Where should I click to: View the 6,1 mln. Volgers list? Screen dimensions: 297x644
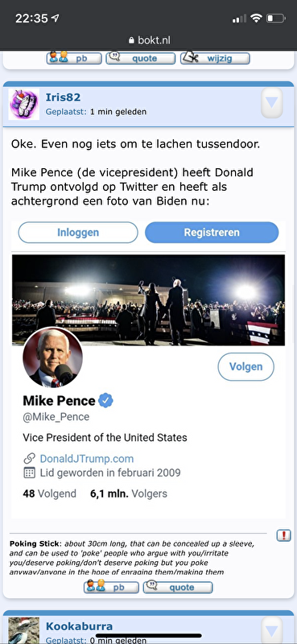129,493
